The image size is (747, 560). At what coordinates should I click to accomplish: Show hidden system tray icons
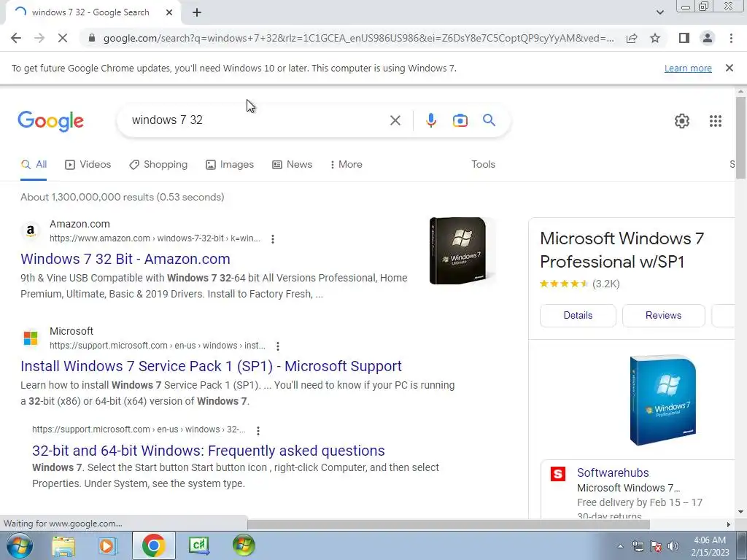(620, 547)
